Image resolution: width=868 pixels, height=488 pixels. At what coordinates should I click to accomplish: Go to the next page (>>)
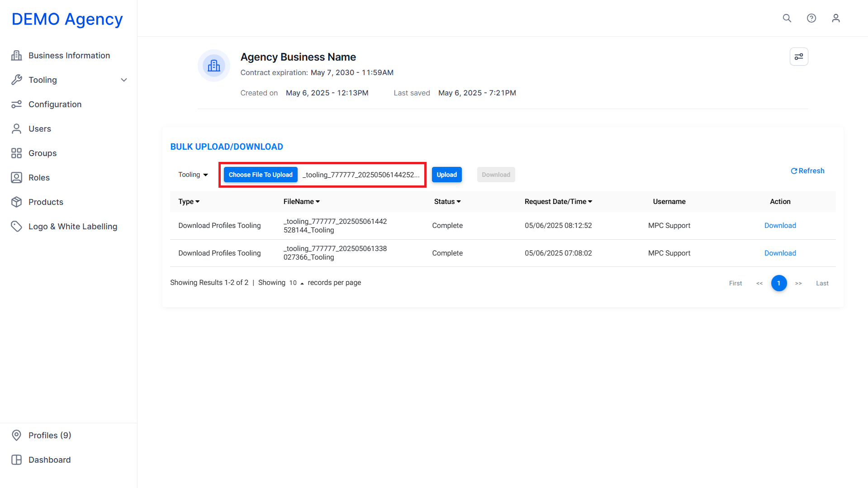pyautogui.click(x=798, y=283)
